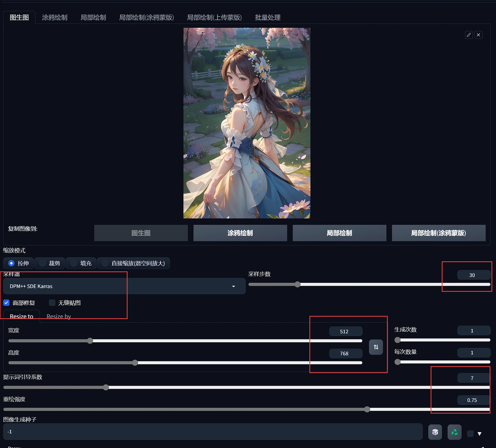
Task: Remove the uploaded image with X icon
Action: tap(479, 35)
